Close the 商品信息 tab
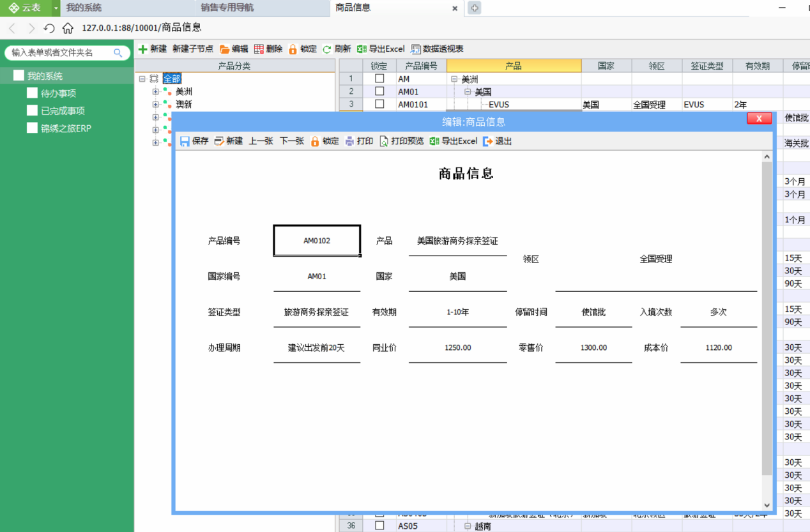 [x=455, y=8]
